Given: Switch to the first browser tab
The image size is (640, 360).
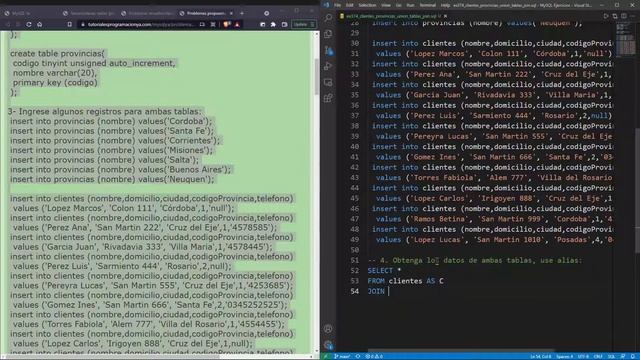Looking at the screenshot, I should [31, 13].
